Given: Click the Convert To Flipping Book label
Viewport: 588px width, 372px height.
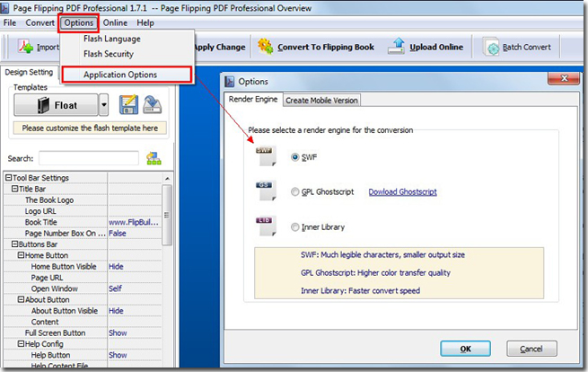Looking at the screenshot, I should tap(326, 48).
